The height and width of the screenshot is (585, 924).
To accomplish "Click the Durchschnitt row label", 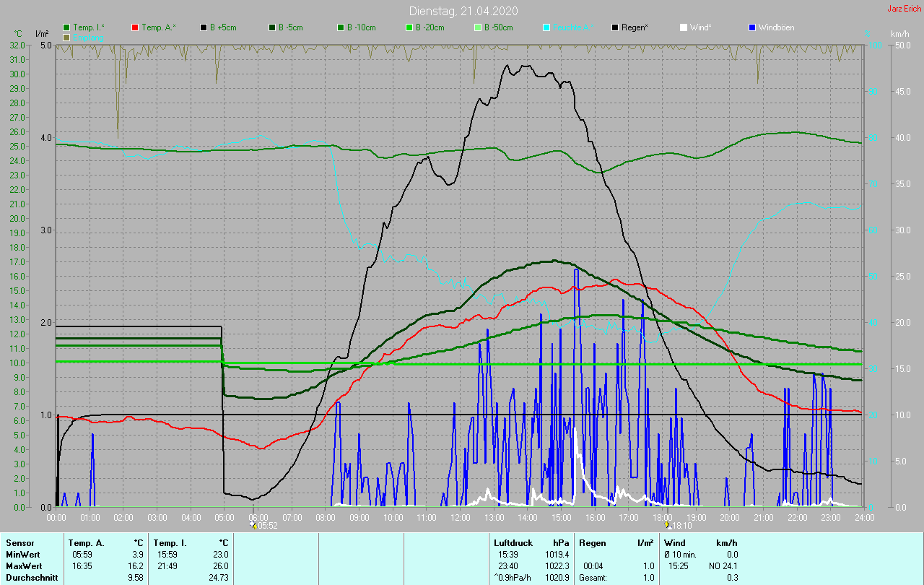I will tap(30, 578).
